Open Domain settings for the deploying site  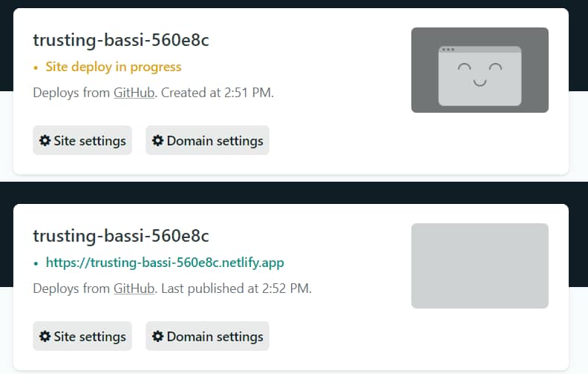pos(207,140)
